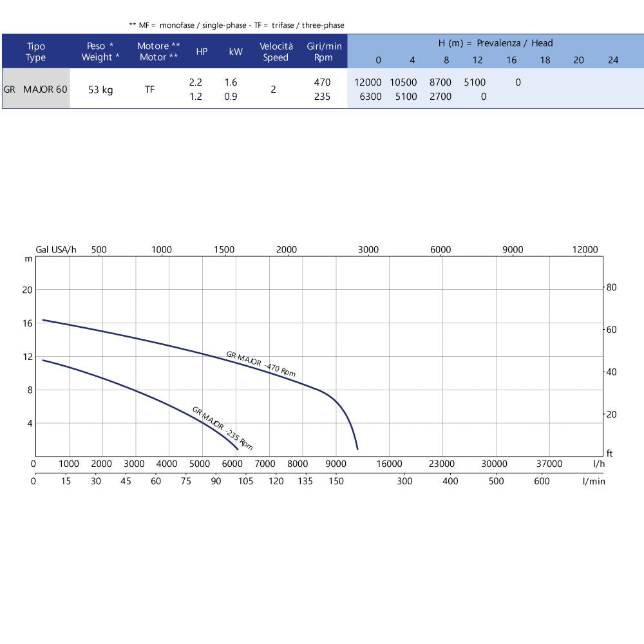This screenshot has width=644, height=644.
Task: Click the 'Prevalenza / Head' header text
Action: 515,43
